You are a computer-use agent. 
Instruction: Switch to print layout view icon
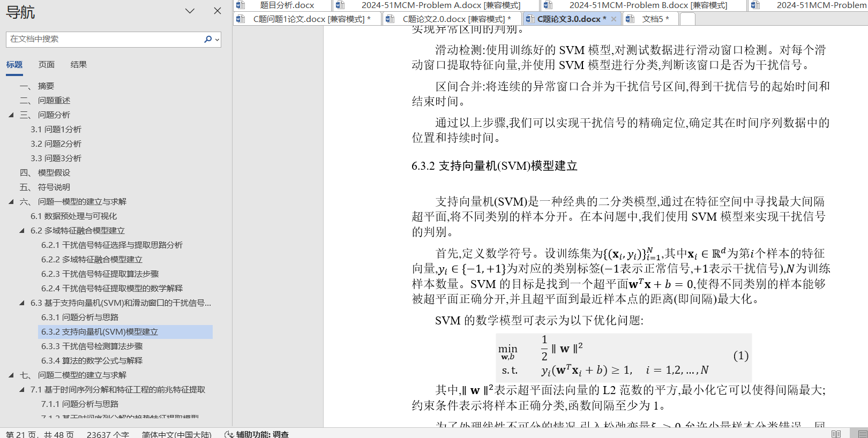(x=862, y=434)
